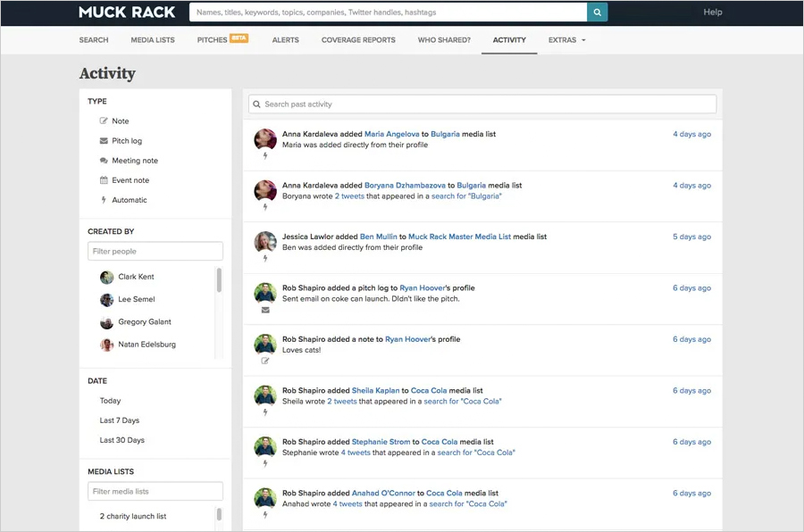The image size is (804, 532).
Task: Follow search for "Coca Cola" in Anahad entry
Action: click(468, 503)
